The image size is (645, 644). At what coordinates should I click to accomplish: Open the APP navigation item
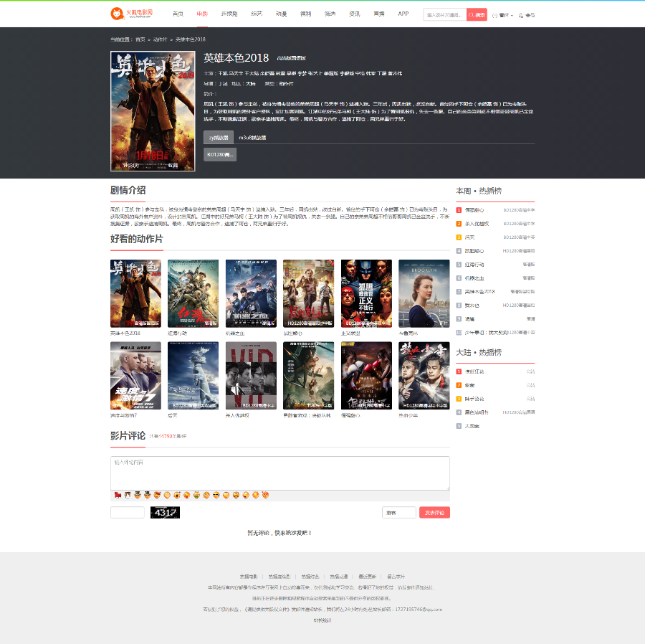[x=403, y=14]
